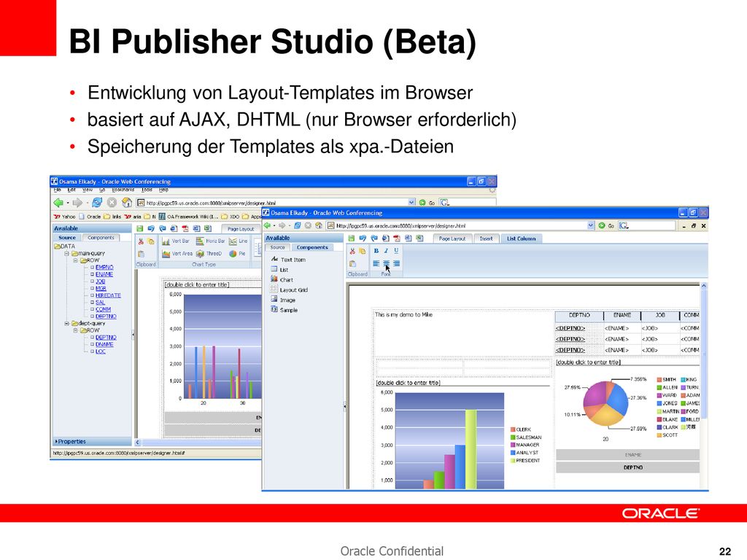
Task: Click the ANALYST legend color swatch
Action: point(513,453)
